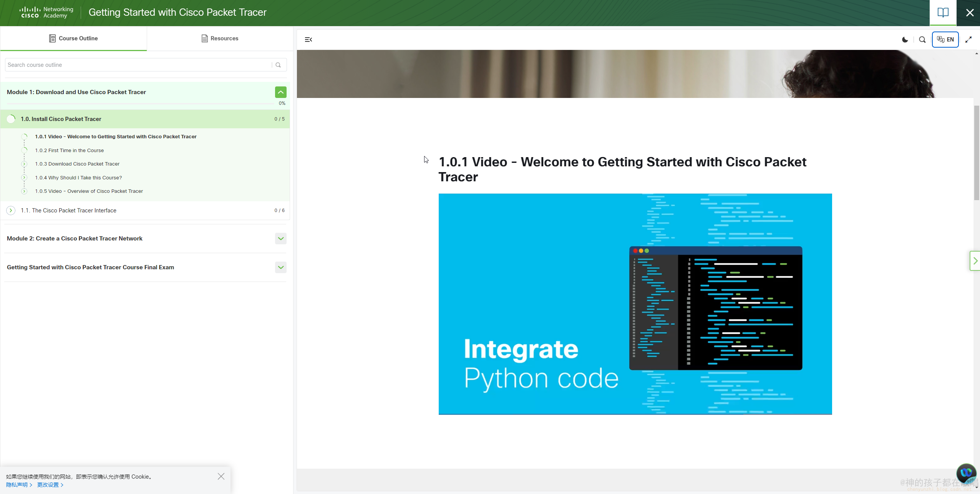
Task: Click the course outline search magnifier
Action: [x=278, y=65]
